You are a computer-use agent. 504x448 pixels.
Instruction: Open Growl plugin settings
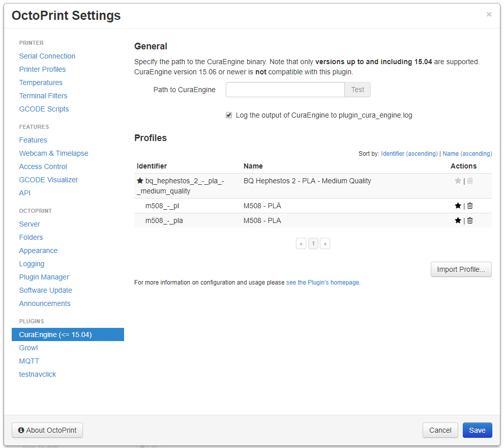(x=28, y=348)
